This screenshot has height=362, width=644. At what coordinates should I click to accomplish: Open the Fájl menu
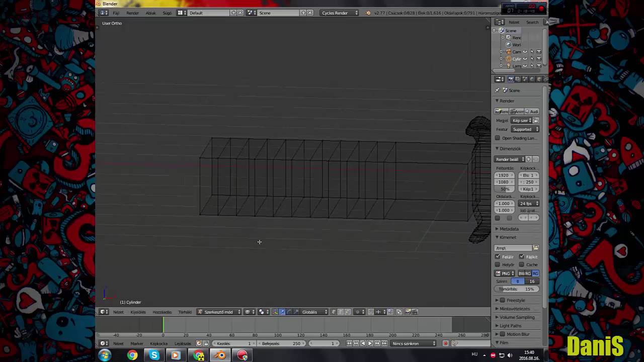116,13
